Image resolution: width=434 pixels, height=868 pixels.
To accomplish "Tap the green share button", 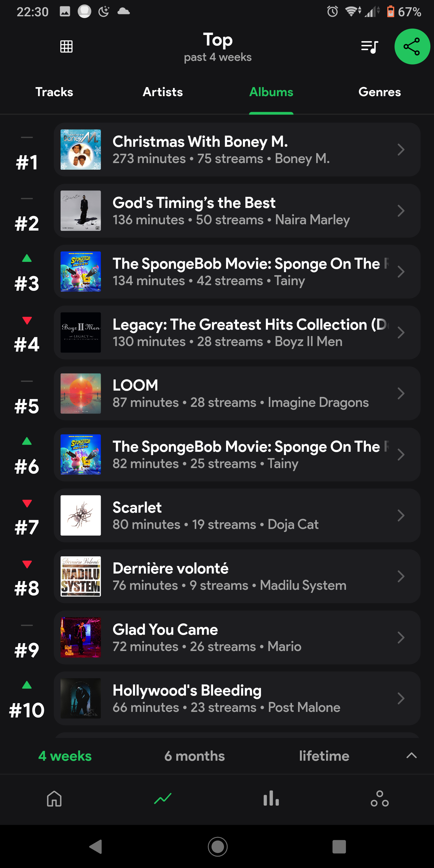I will [412, 46].
